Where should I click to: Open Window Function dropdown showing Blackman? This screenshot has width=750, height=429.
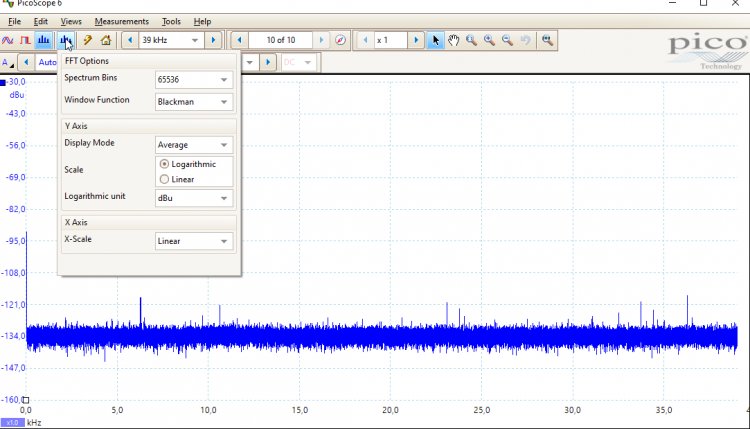(194, 102)
